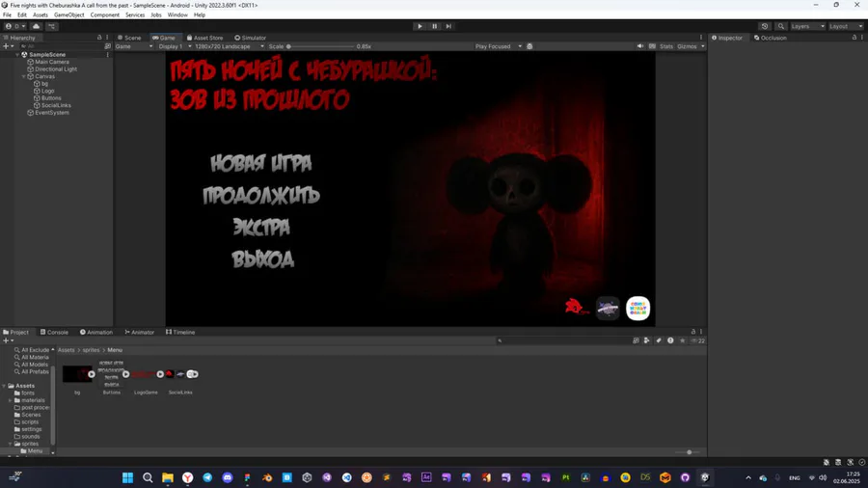The image size is (868, 488).
Task: Click the Hierarchy search field
Action: (61, 46)
